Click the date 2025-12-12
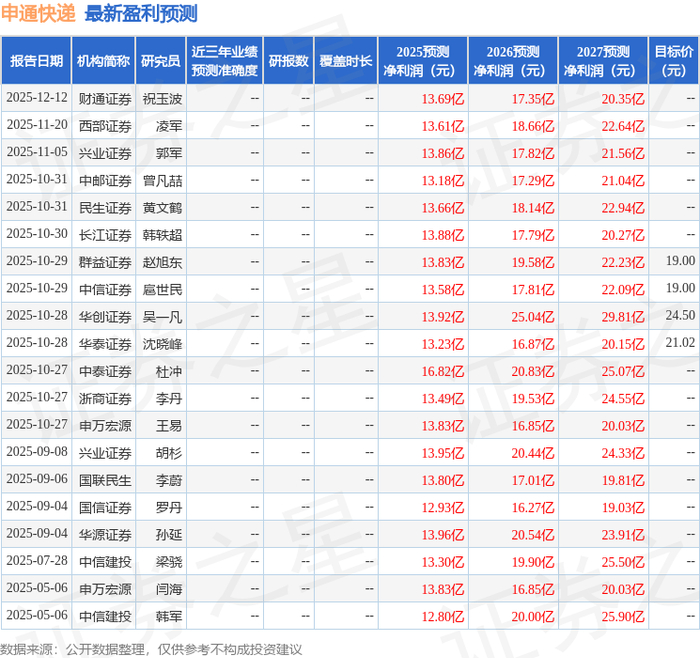Viewport: 700px width, 658px height. 37,98
